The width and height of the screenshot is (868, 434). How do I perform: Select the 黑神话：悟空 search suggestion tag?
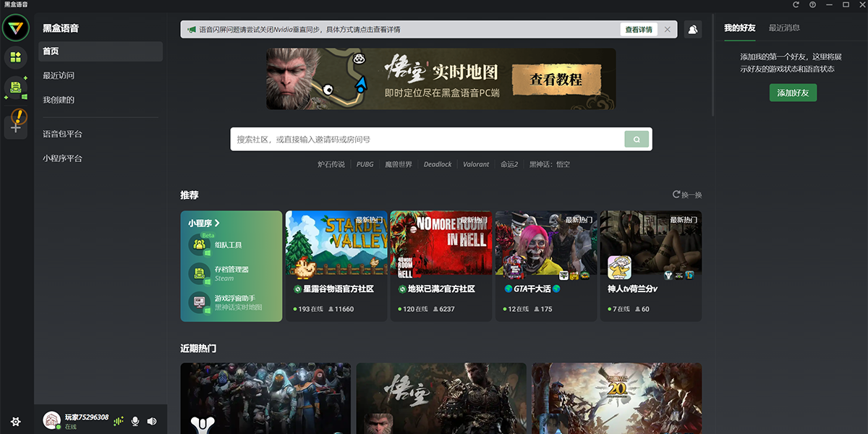coord(550,164)
